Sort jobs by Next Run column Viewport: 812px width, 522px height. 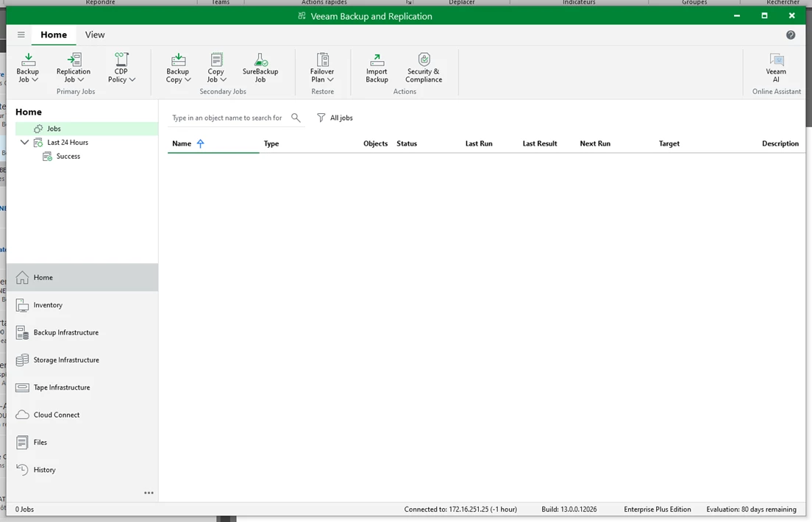595,143
